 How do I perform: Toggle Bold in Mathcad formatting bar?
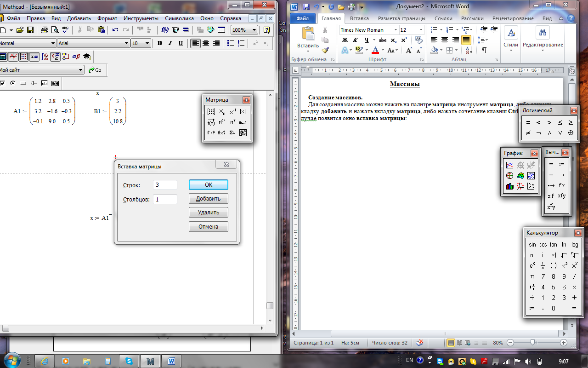[x=159, y=43]
